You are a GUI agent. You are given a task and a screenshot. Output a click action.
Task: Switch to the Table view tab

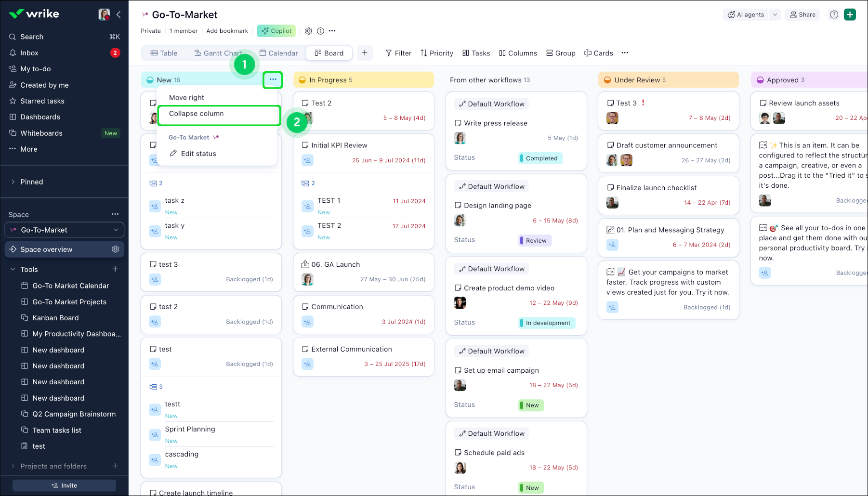pyautogui.click(x=164, y=53)
